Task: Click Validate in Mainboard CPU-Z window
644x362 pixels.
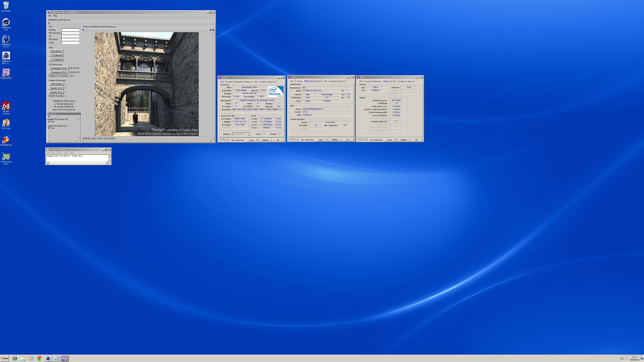Action: click(335, 140)
